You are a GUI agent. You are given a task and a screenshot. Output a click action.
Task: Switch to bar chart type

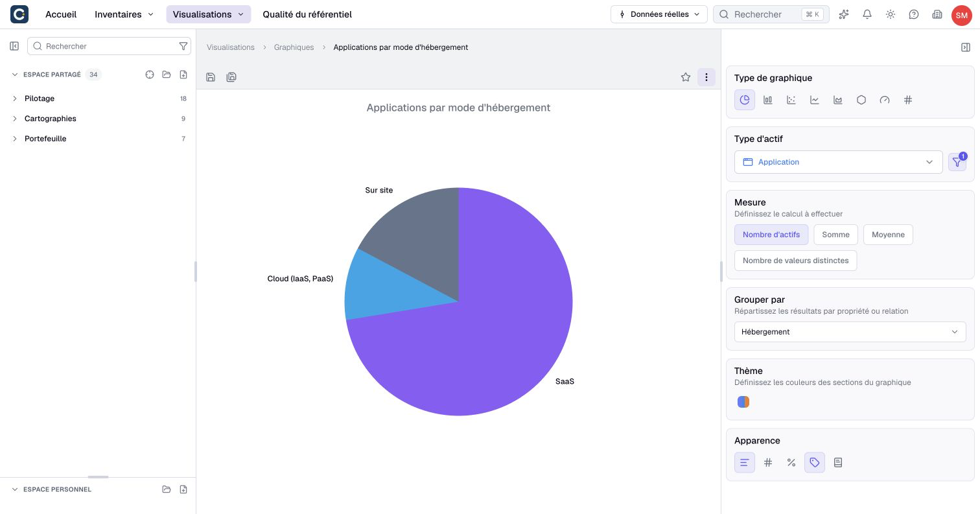point(768,100)
